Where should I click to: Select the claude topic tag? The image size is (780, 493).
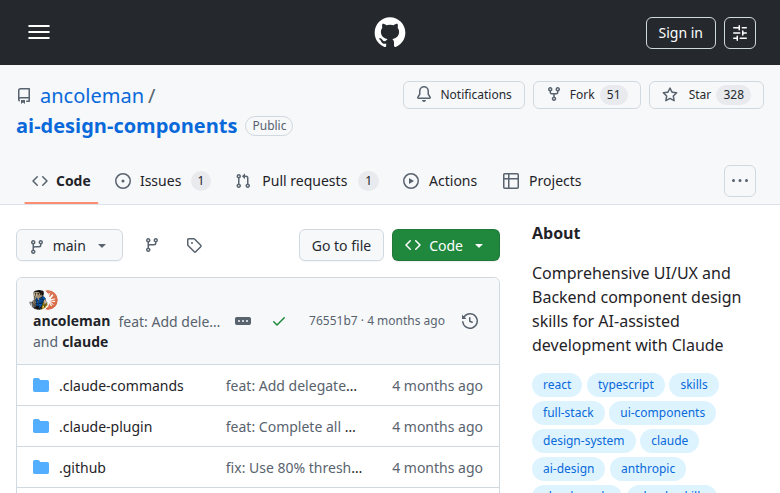pyautogui.click(x=670, y=441)
